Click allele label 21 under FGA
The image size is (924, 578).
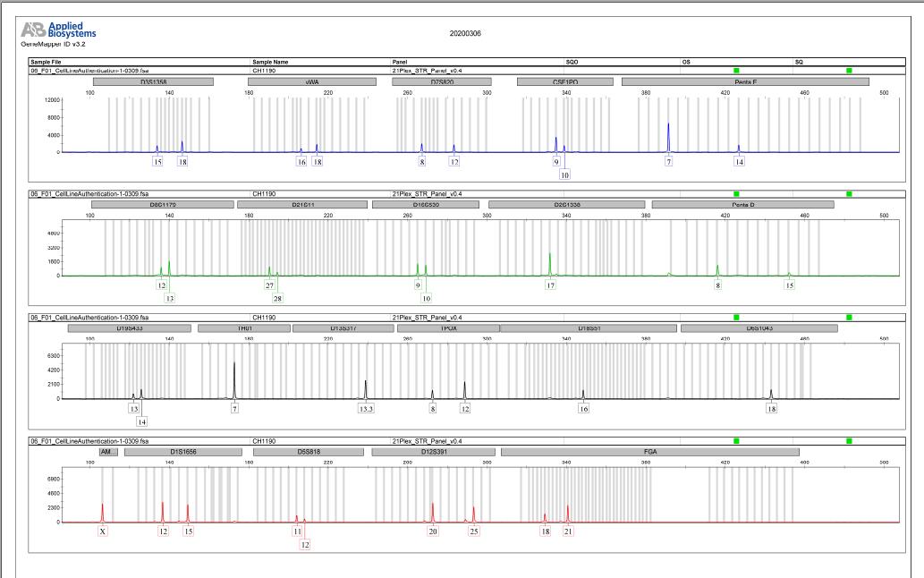568,531
